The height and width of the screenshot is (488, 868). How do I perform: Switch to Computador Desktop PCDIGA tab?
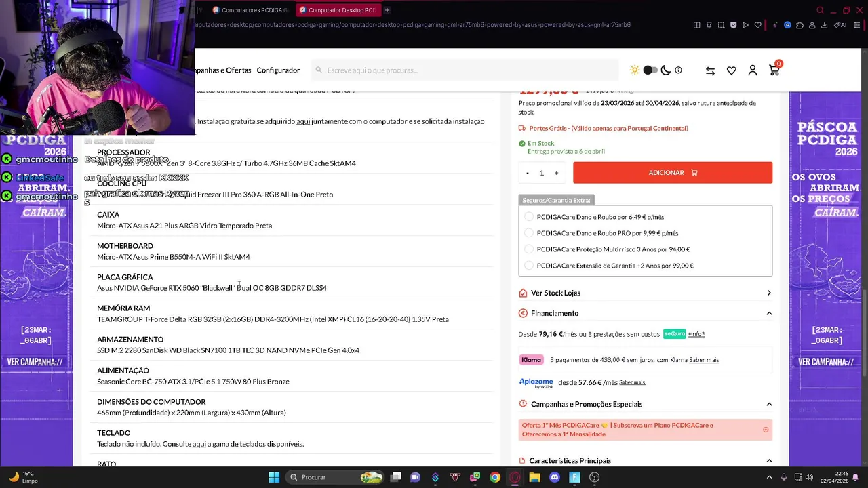(x=338, y=10)
